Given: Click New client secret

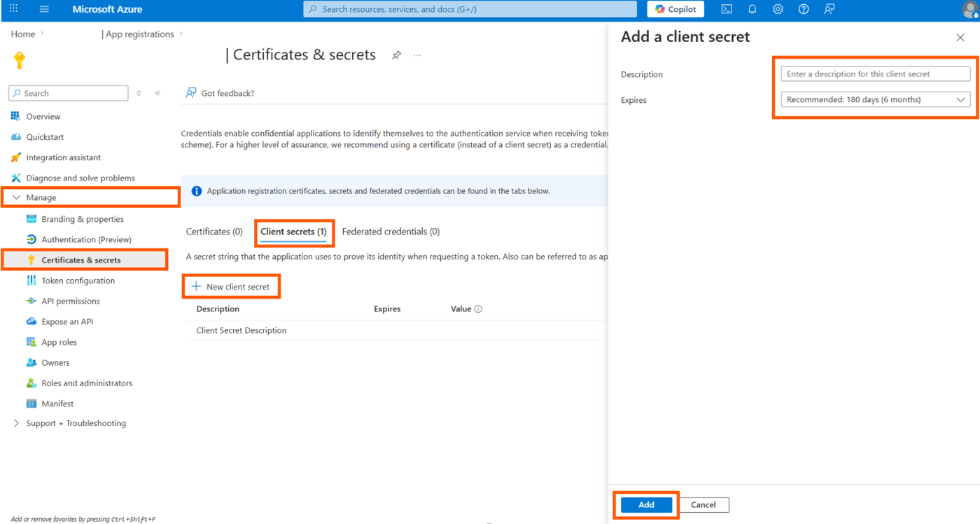Looking at the screenshot, I should click(x=231, y=287).
